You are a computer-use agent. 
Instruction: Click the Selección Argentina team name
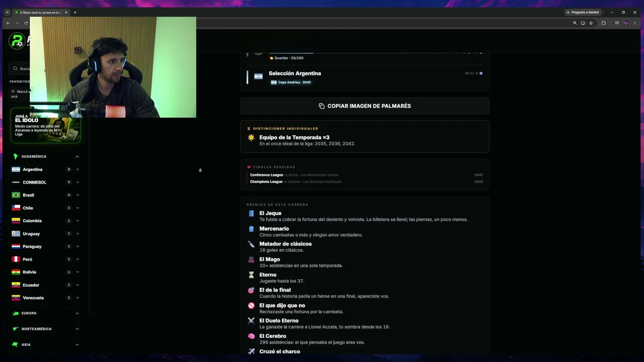click(x=295, y=73)
